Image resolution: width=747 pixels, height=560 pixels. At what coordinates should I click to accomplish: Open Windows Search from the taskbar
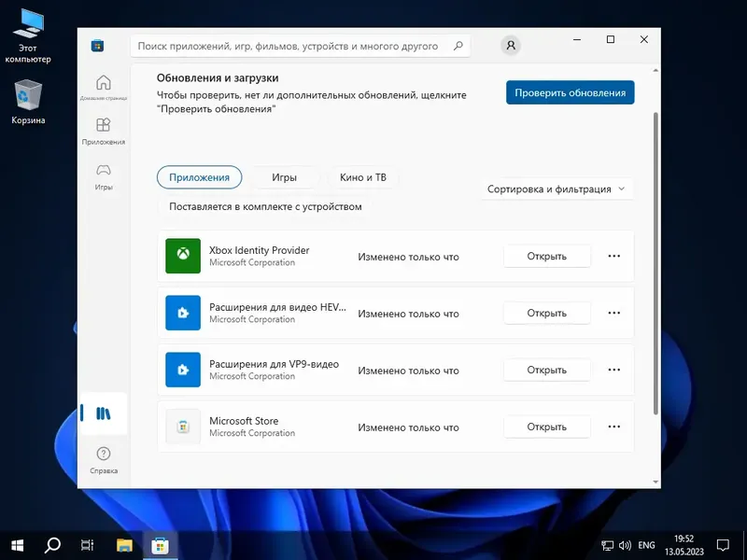coord(52,546)
